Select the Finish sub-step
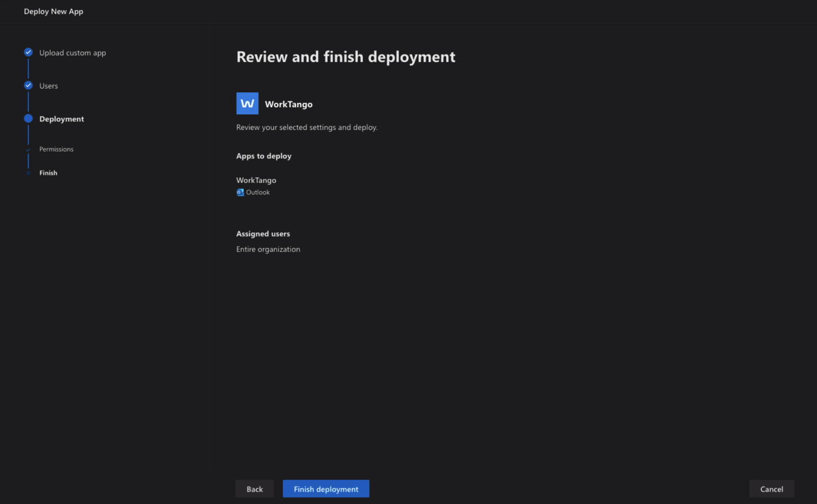 click(x=48, y=173)
